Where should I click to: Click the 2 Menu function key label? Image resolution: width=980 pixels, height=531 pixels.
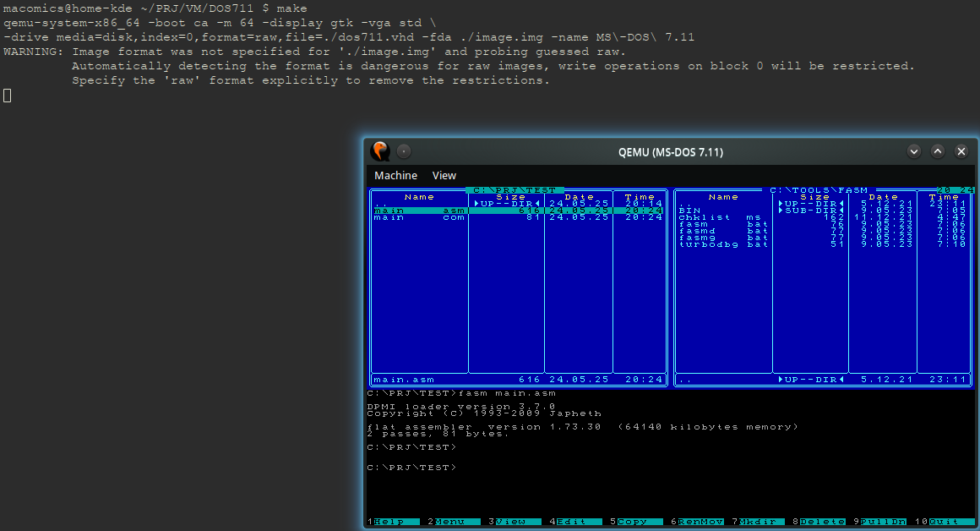[454, 522]
